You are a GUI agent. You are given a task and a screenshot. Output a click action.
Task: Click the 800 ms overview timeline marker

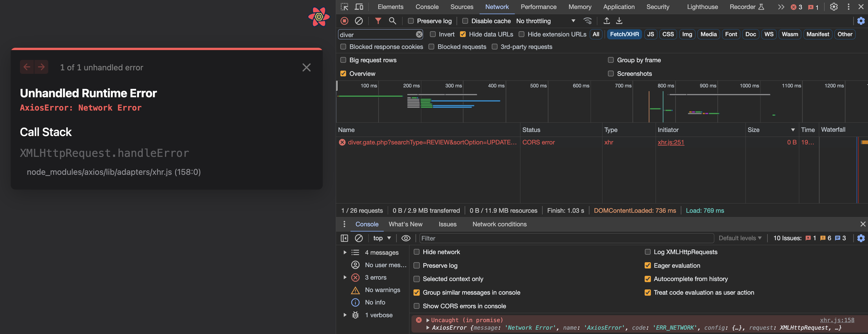click(665, 86)
